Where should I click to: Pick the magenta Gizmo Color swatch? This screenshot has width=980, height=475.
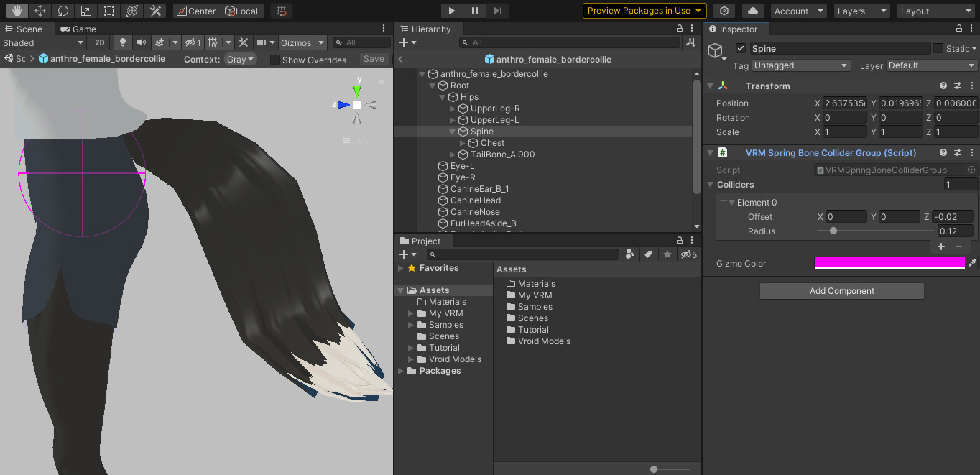889,263
